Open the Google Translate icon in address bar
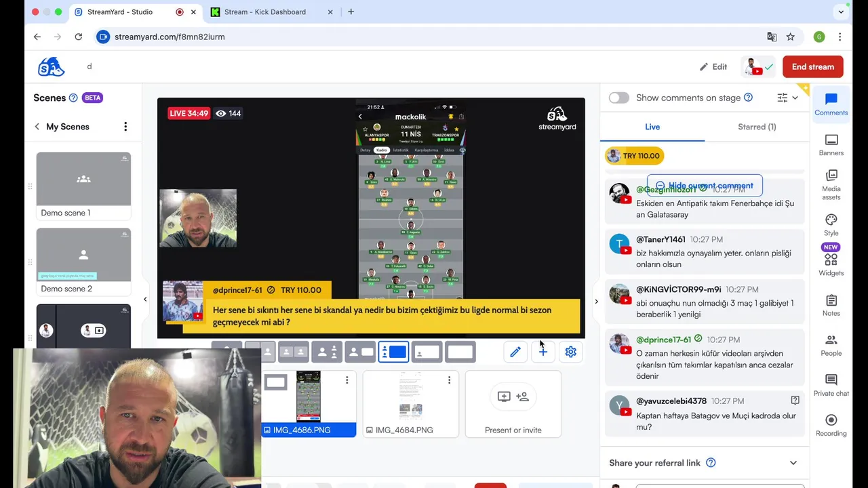The image size is (868, 488). 772,37
